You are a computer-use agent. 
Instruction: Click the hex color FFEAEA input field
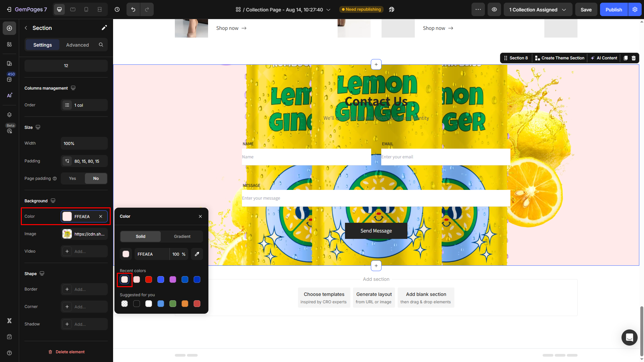[152, 254]
